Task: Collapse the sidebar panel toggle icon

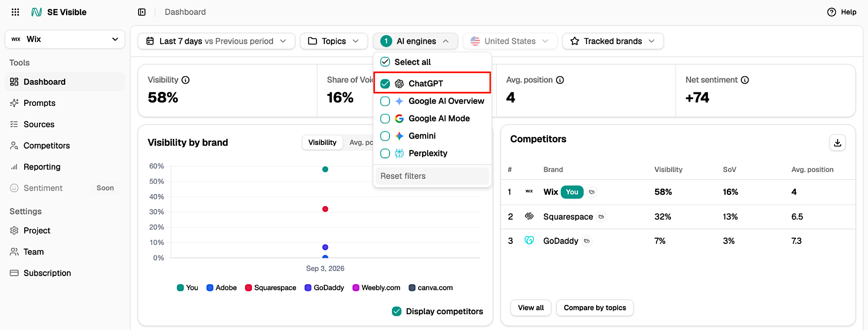Action: click(x=142, y=12)
